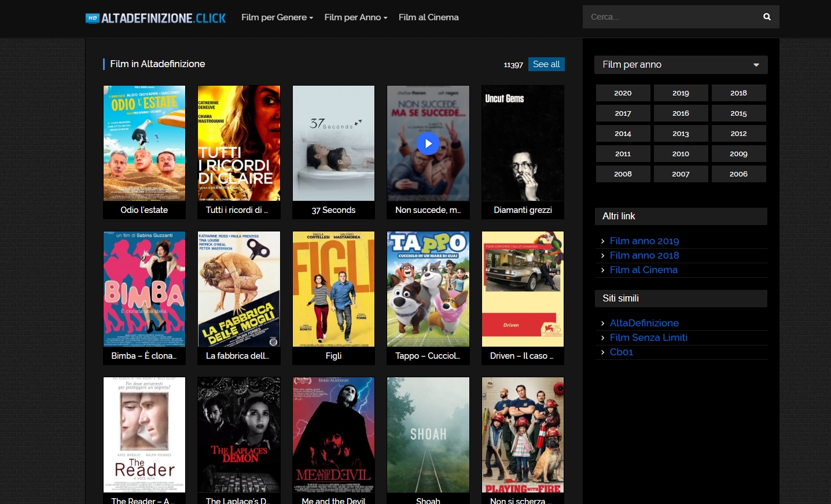Click the La fabbrica dell.. title

pyautogui.click(x=238, y=356)
